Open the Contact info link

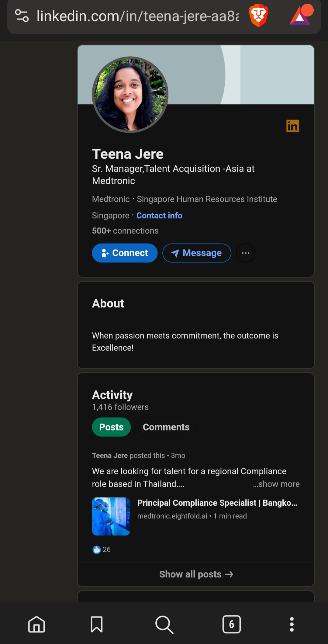[x=159, y=216]
